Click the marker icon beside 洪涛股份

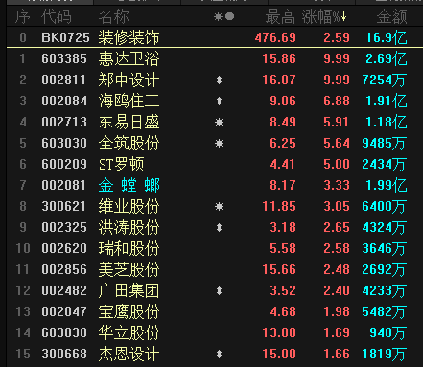tap(219, 228)
